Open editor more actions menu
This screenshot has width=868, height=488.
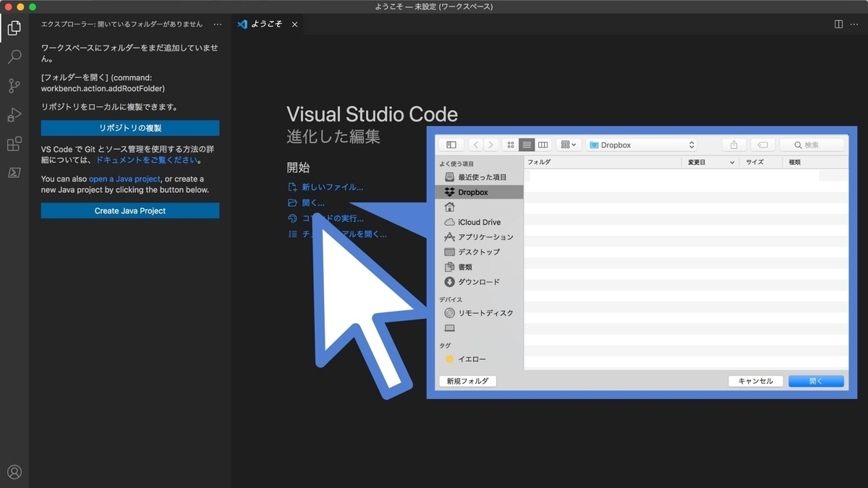point(856,24)
